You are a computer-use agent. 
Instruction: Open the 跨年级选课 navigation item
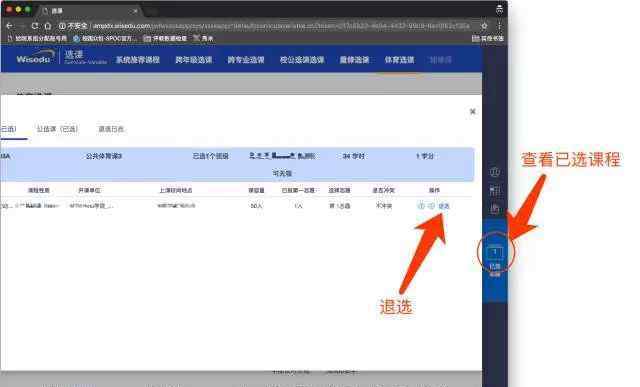click(x=193, y=60)
